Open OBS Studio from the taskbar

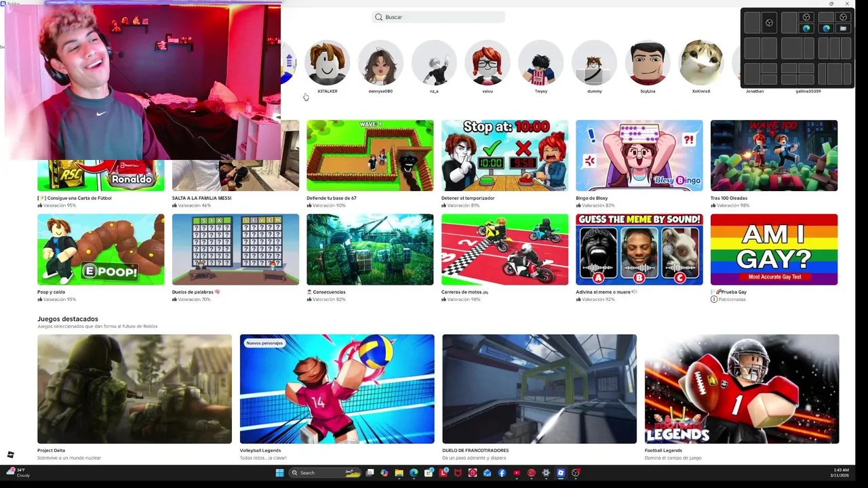[x=575, y=472]
